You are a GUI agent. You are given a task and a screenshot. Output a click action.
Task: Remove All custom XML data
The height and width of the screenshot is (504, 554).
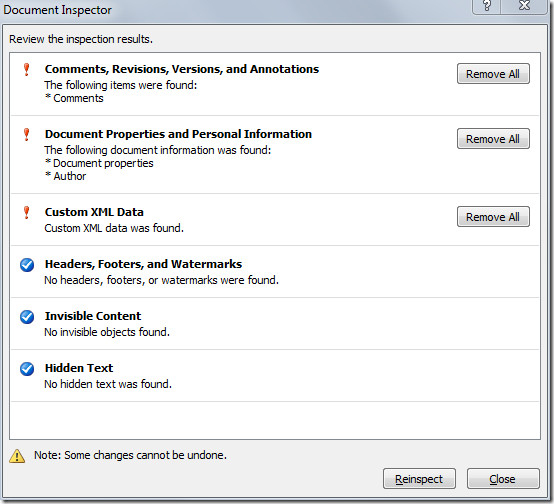click(x=493, y=217)
